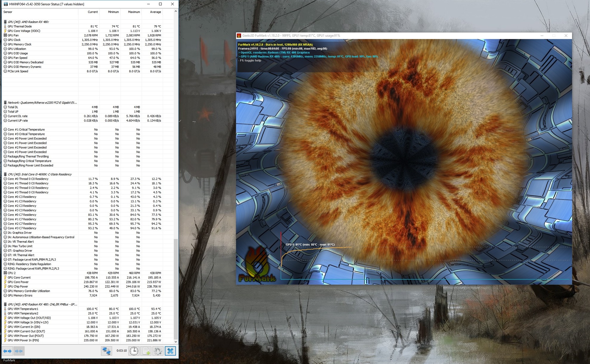Select the Core #1 Critical Temperature row
The height and width of the screenshot is (364, 590).
[x=88, y=129]
